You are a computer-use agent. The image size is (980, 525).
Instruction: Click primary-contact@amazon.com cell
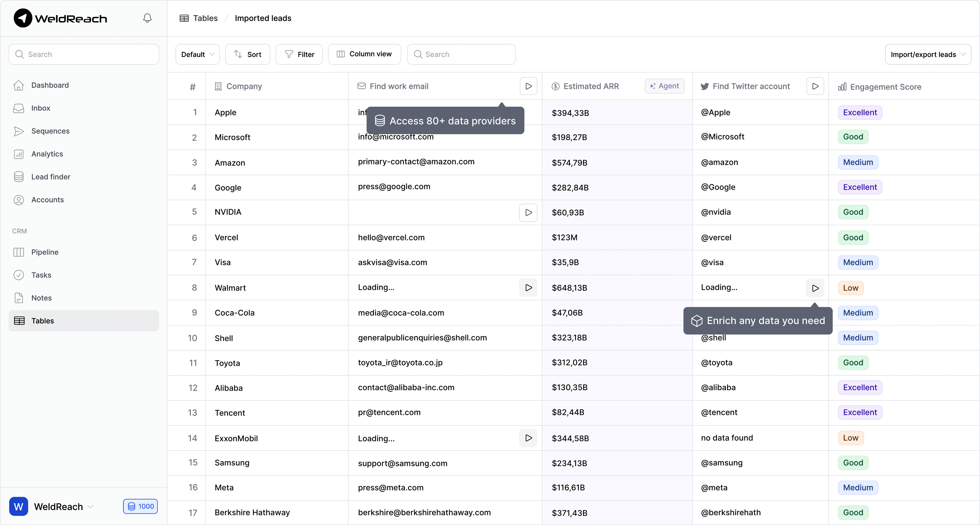point(445,162)
